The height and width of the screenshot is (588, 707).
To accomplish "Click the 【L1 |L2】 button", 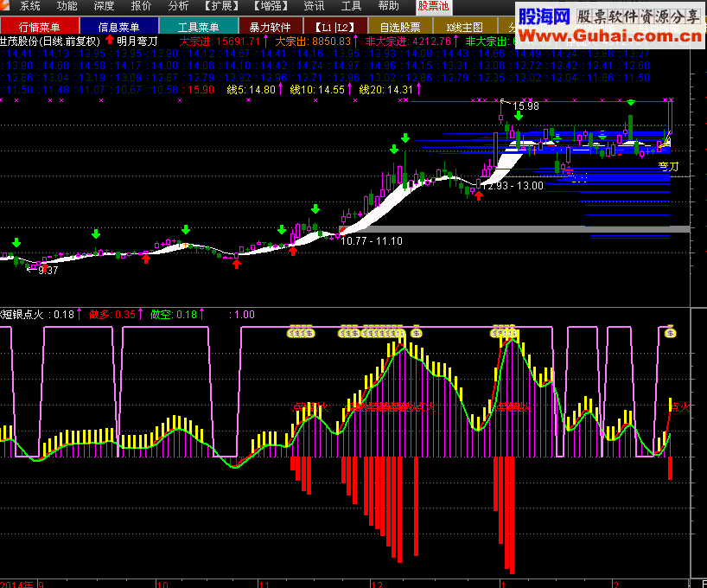I will (x=335, y=27).
